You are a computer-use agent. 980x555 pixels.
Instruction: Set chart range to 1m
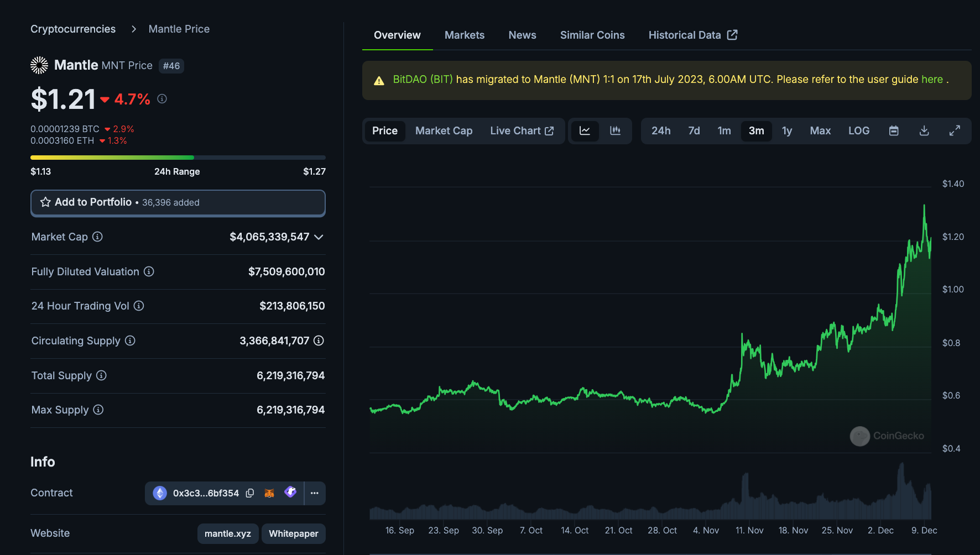(x=724, y=131)
